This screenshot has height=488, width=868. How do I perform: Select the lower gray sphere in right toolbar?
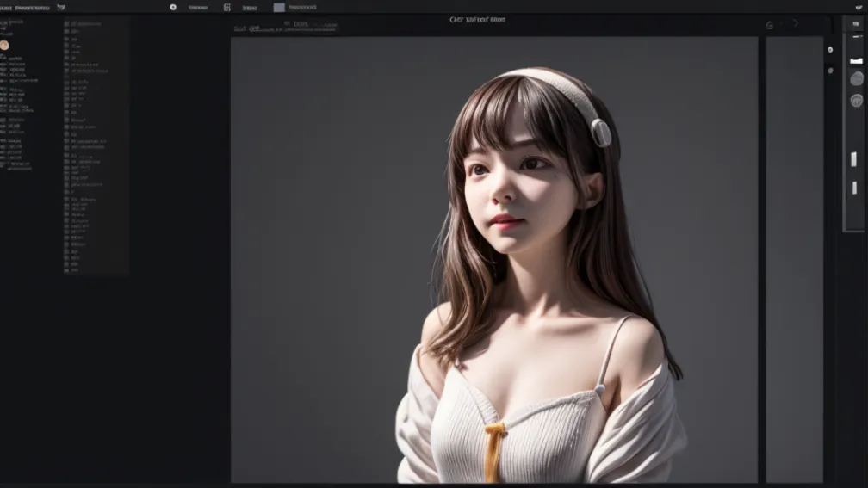(856, 100)
